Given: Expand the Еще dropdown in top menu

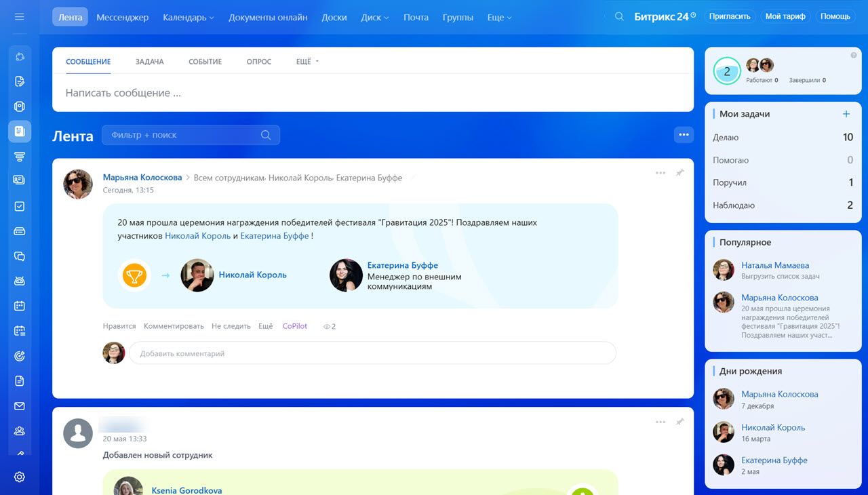Looking at the screenshot, I should click(500, 18).
